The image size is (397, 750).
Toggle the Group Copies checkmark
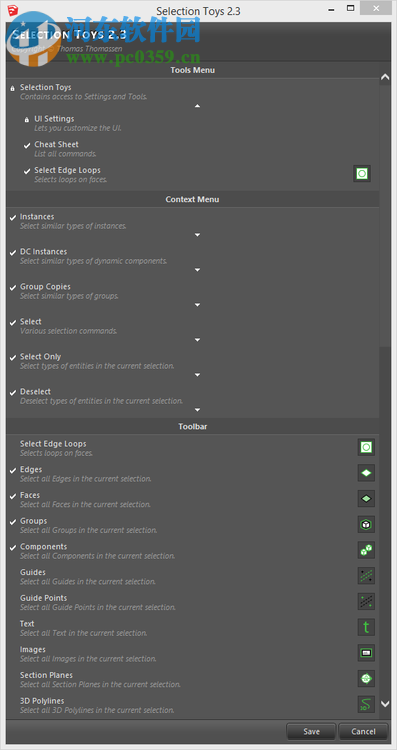click(x=13, y=287)
